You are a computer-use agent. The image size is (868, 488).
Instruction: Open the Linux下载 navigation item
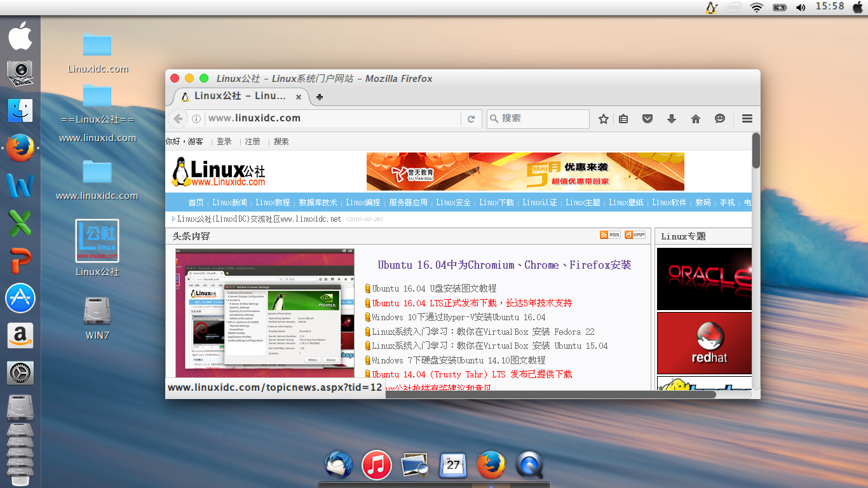pos(496,203)
